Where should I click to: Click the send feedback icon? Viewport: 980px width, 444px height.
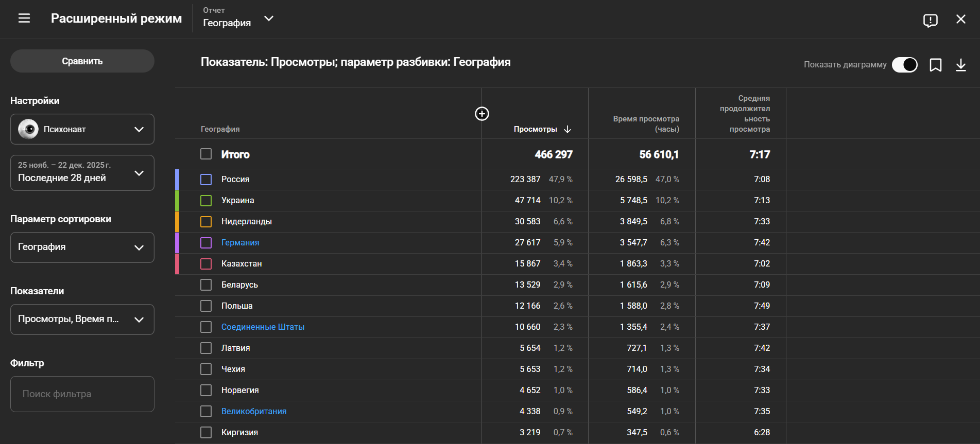pyautogui.click(x=930, y=20)
